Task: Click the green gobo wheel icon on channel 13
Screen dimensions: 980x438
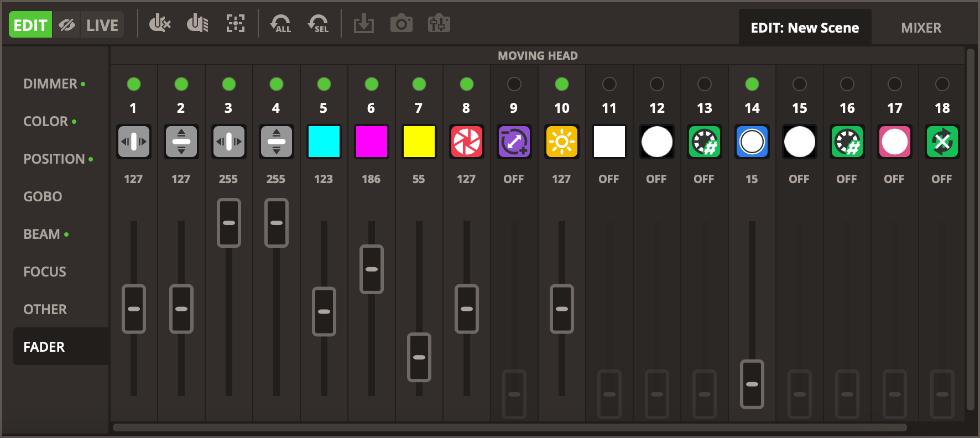Action: click(704, 142)
